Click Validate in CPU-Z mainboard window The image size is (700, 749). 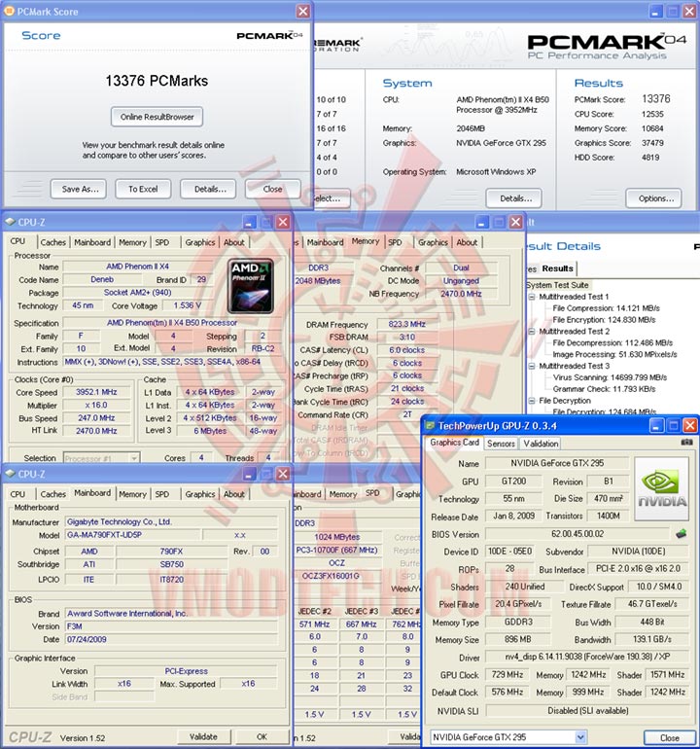pos(203,736)
